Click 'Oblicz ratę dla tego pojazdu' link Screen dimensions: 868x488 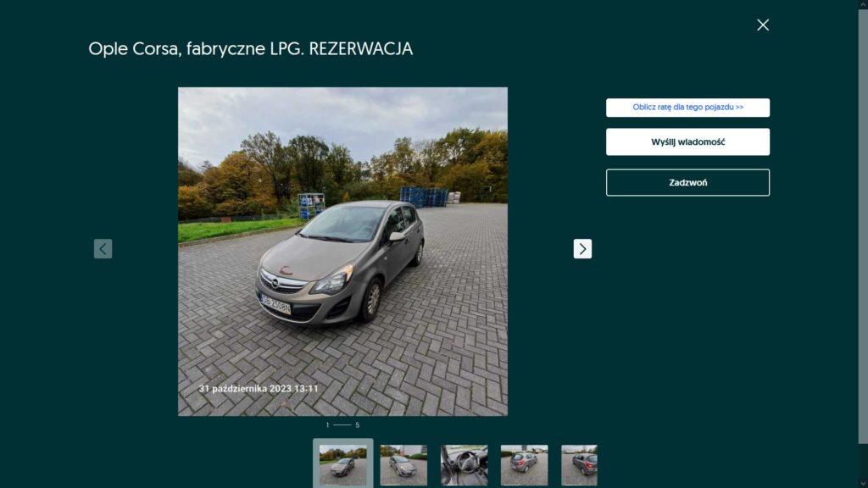(687, 108)
